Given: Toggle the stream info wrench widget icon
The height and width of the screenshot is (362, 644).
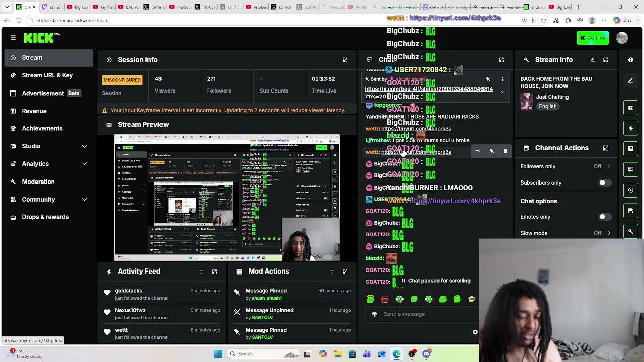Looking at the screenshot, I should (x=631, y=231).
